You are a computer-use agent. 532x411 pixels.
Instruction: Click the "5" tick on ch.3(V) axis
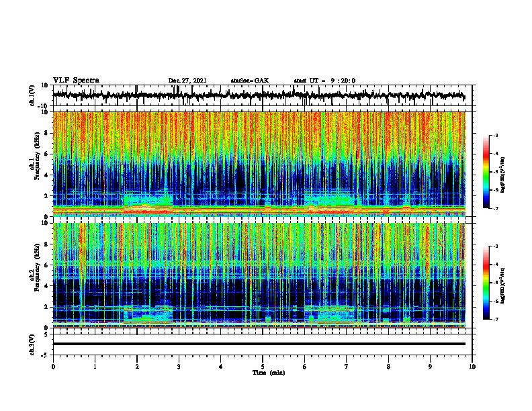46,334
